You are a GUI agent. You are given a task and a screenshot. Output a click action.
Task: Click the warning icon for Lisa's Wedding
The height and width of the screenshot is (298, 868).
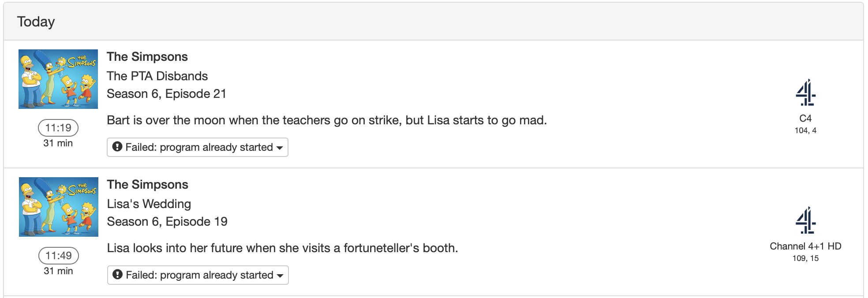pyautogui.click(x=117, y=275)
